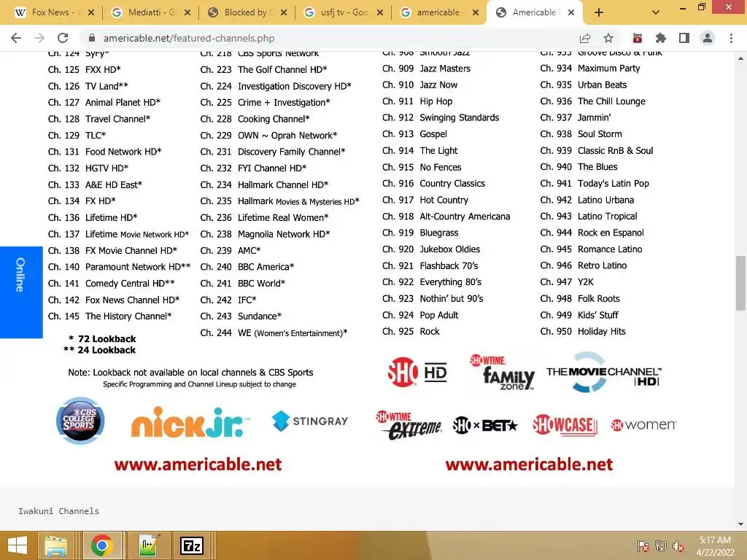This screenshot has height=560, width=747.
Task: Click the Stingray logo
Action: [309, 421]
